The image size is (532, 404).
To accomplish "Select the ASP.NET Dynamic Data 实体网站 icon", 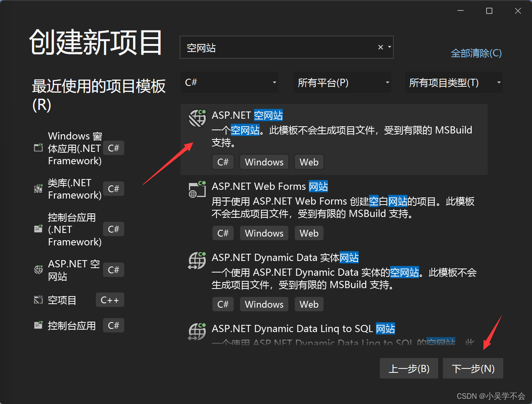I will (x=197, y=260).
